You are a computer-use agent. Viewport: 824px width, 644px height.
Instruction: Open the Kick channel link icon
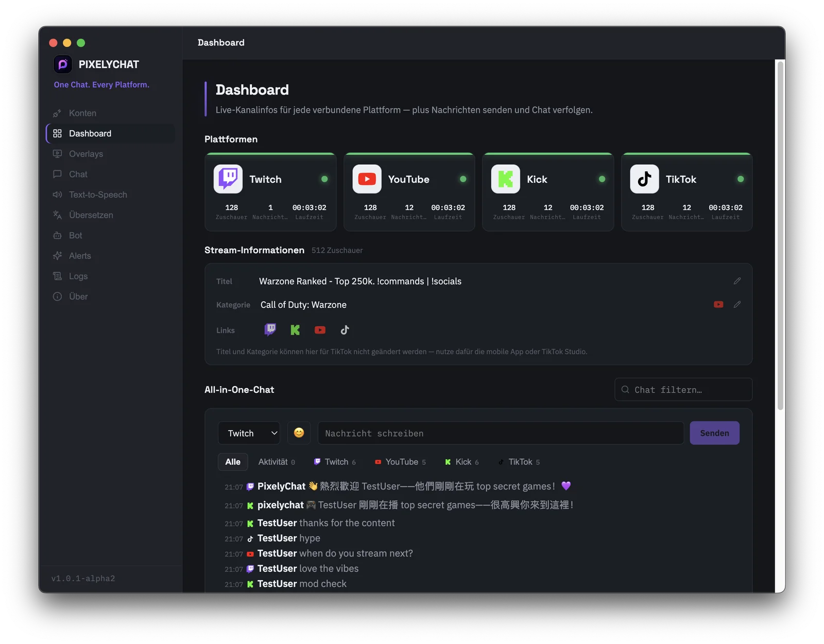pos(295,330)
